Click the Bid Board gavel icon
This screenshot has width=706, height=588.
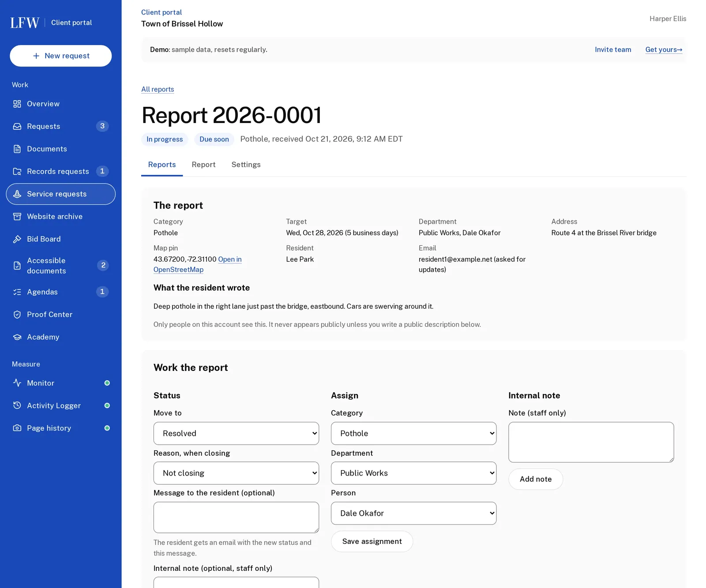coord(17,239)
